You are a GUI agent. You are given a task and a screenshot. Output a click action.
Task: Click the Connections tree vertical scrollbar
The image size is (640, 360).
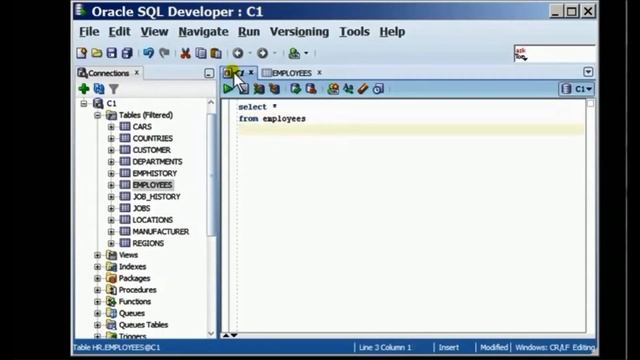pyautogui.click(x=211, y=176)
